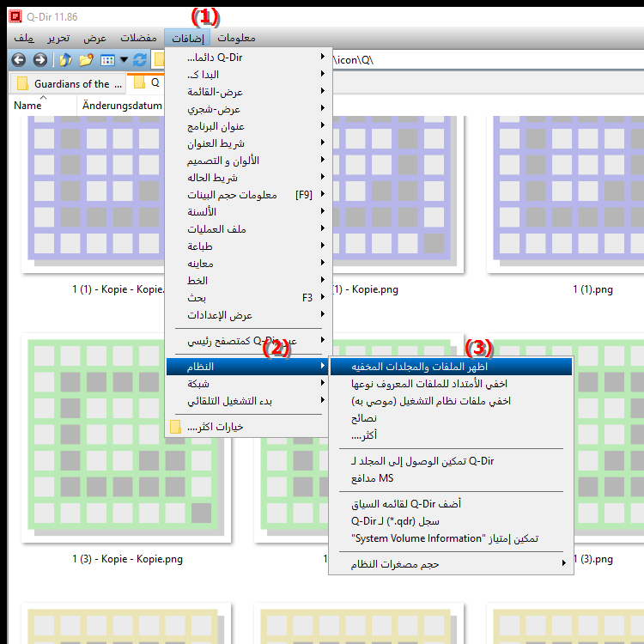This screenshot has height=644, width=644.
Task: Click تمكين إمتياز System Volume Information entry
Action: tap(451, 538)
